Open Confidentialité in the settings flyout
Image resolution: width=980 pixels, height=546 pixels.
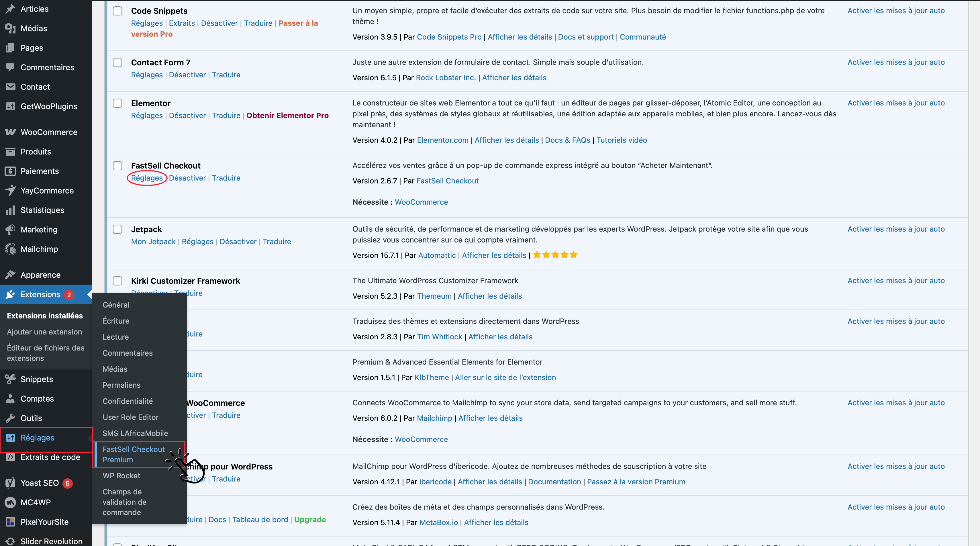[x=128, y=401]
